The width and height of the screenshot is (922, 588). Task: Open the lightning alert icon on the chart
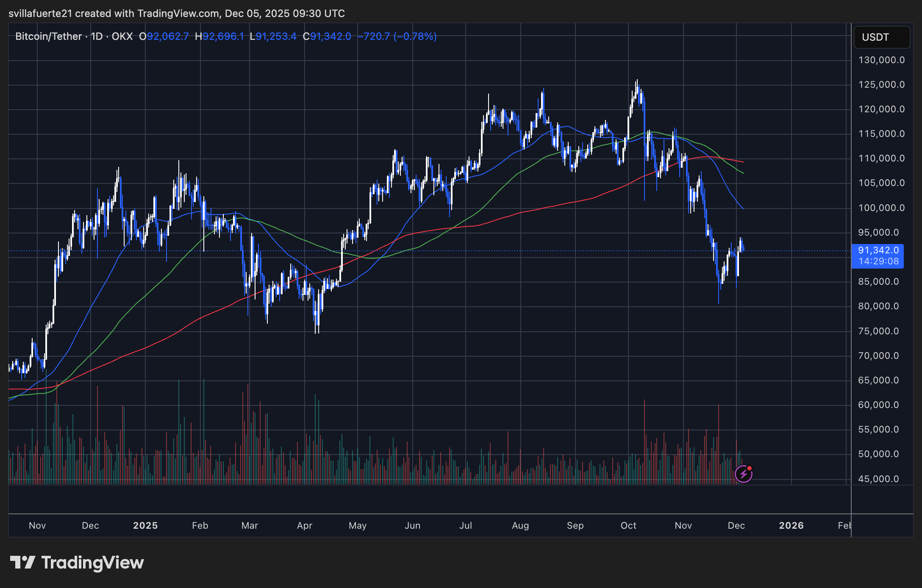744,473
